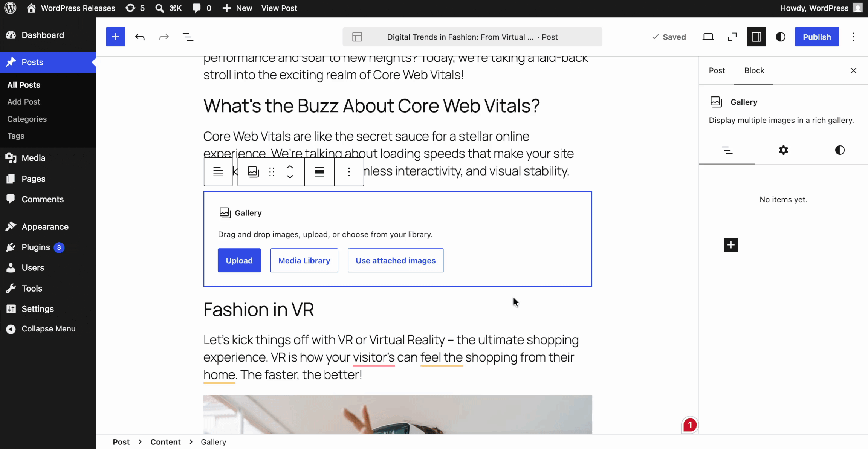This screenshot has height=449, width=868.
Task: Click the Media Library button in Gallery block
Action: pos(304,260)
